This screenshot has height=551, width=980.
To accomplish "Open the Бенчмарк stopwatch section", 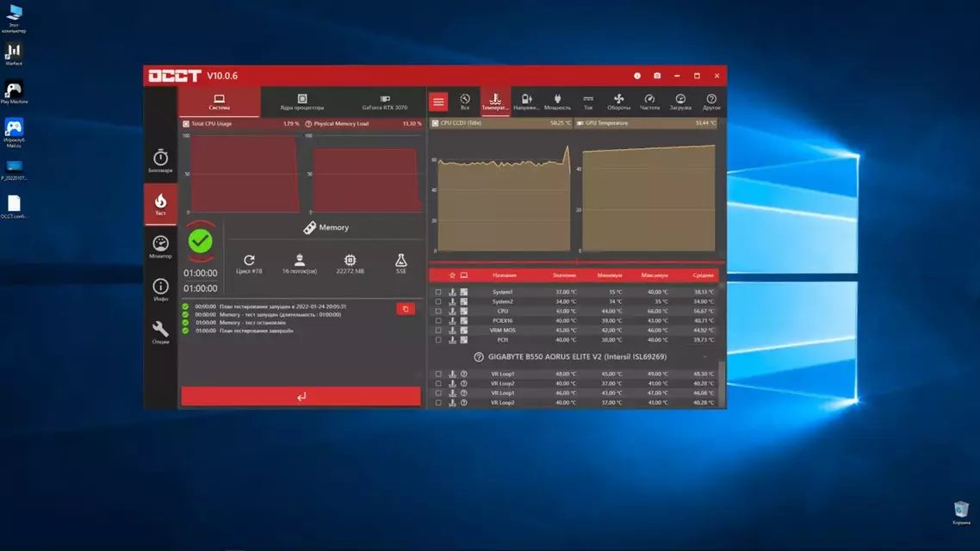I will tap(160, 160).
